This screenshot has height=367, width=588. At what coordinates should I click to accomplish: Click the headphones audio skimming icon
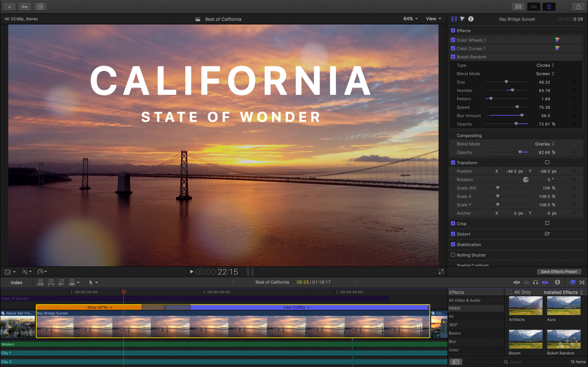535,282
